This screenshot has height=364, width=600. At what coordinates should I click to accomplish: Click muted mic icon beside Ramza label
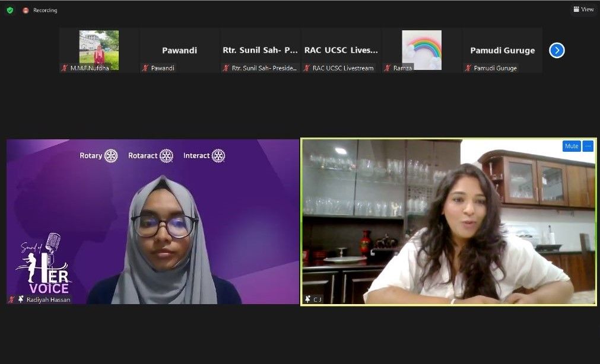(x=387, y=68)
